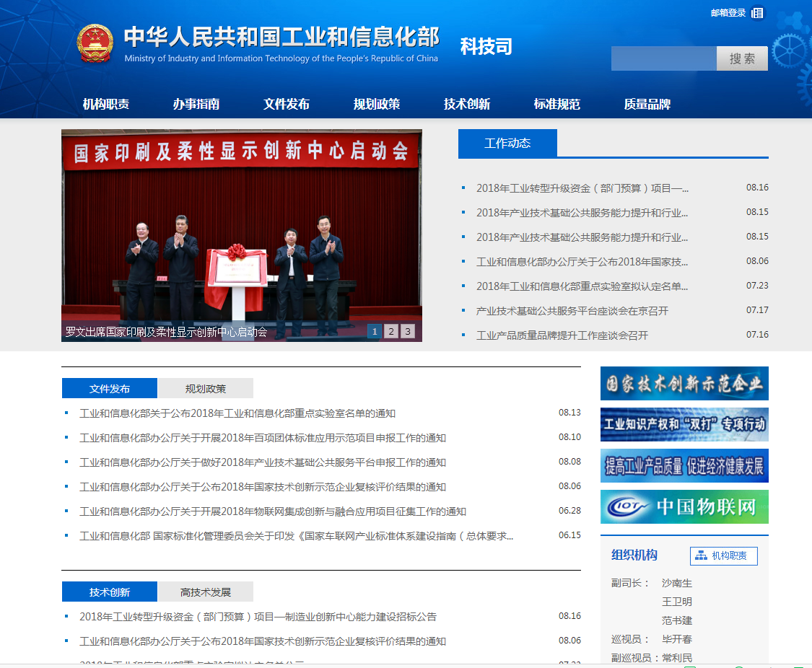812x668 pixels.
Task: Click the name 毕开春
Action: (x=677, y=639)
